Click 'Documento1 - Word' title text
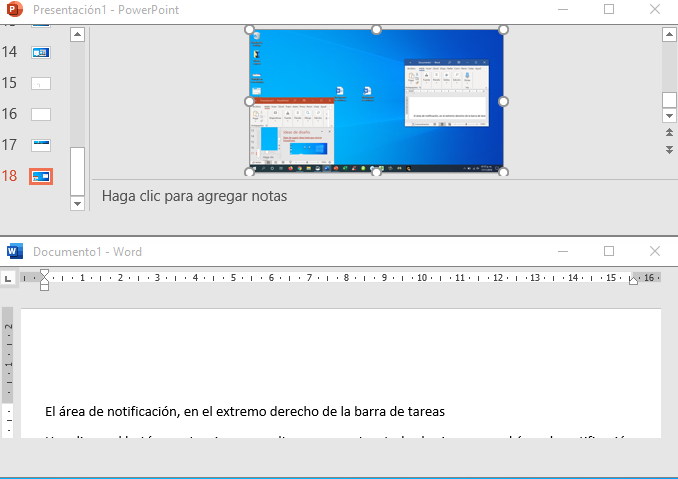Screen dimensions: 678x479 (87, 252)
